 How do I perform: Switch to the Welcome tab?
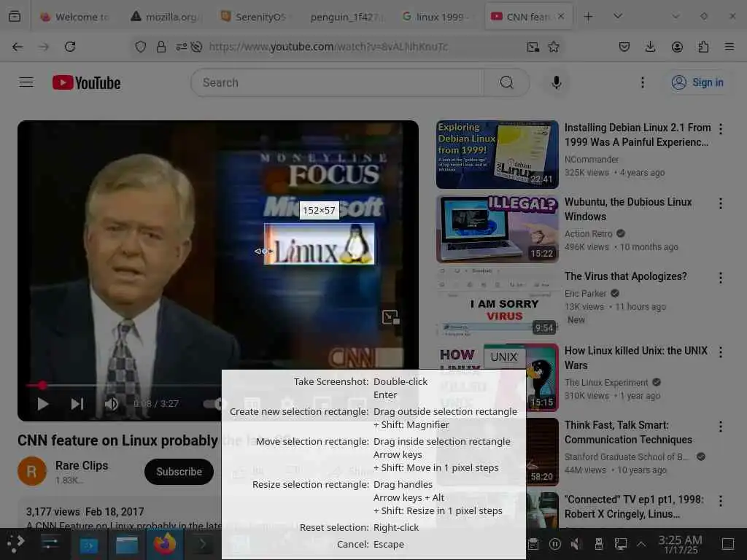click(75, 17)
